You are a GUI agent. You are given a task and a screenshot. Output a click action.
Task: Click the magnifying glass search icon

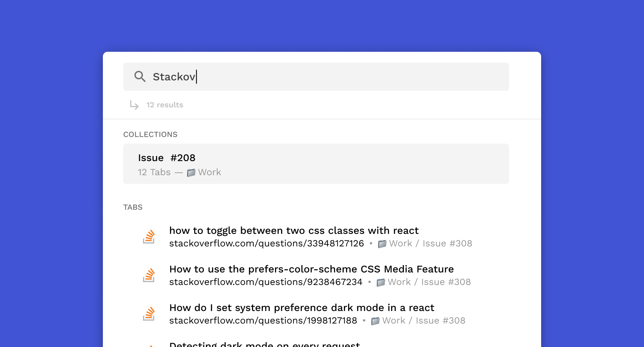140,76
